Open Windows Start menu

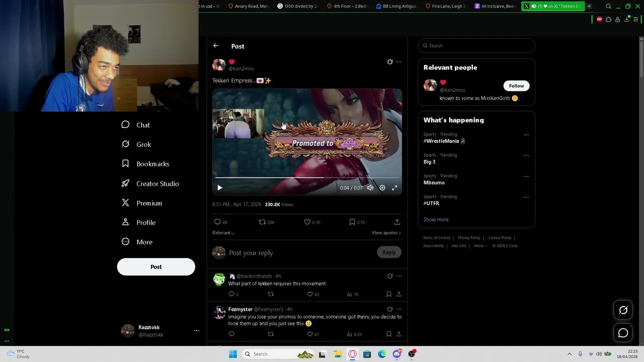(233, 354)
